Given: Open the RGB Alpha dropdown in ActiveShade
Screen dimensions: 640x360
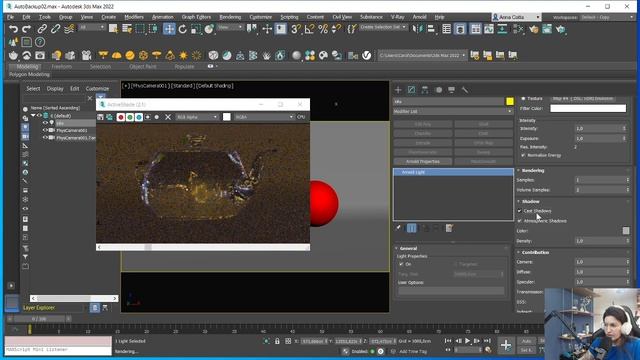Looking at the screenshot, I should pyautogui.click(x=197, y=117).
